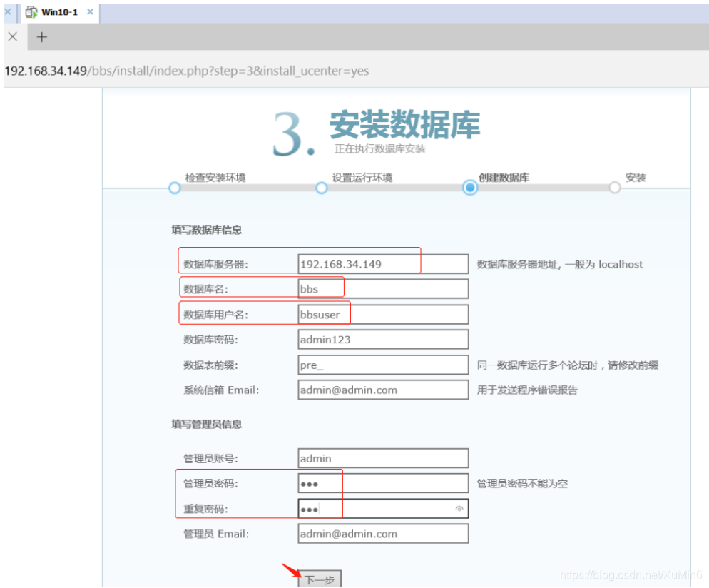709x588 pixels.
Task: Click the table prefix field pre_
Action: pos(383,365)
